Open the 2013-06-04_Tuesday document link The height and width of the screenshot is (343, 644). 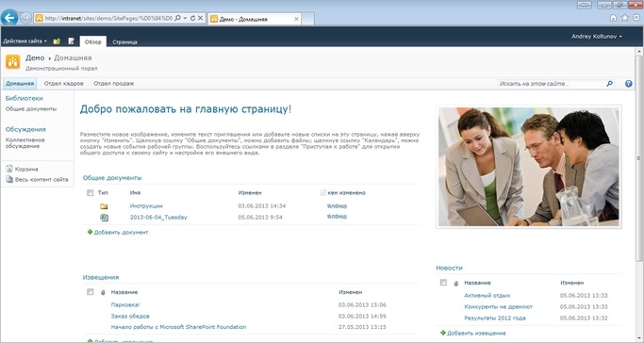(158, 217)
